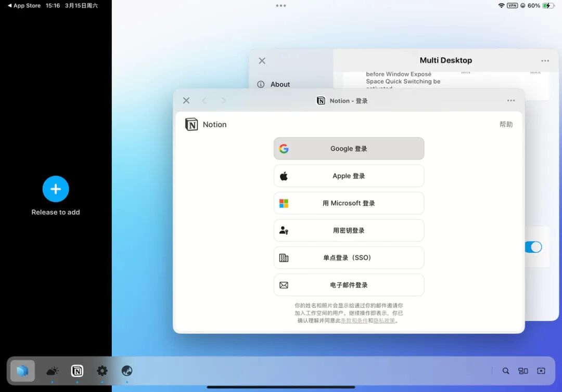Select About in the Multi Desktop sidebar

280,85
